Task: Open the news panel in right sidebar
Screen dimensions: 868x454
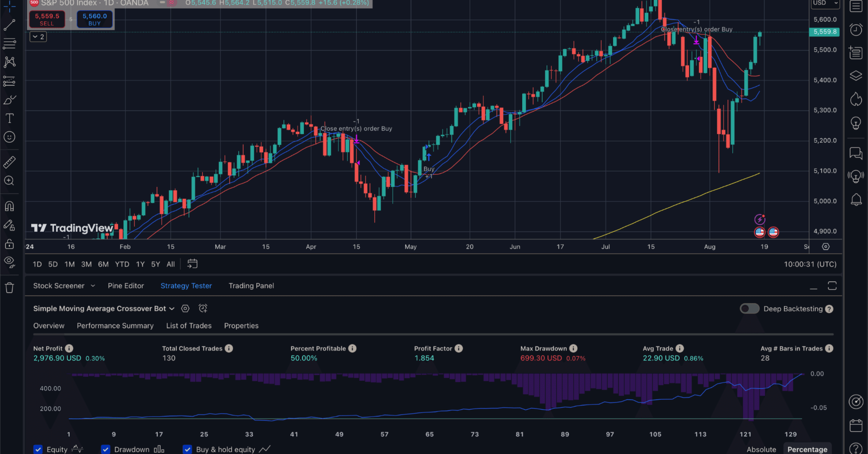Action: pyautogui.click(x=856, y=52)
